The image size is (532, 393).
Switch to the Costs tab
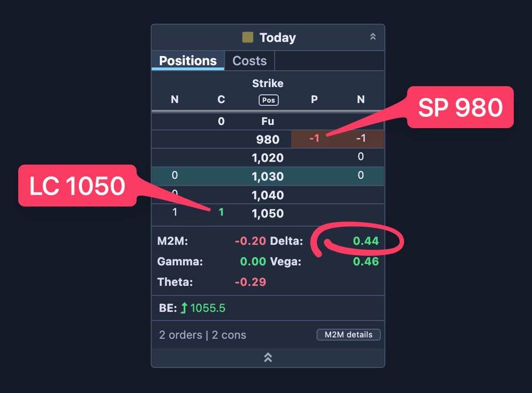coord(250,61)
